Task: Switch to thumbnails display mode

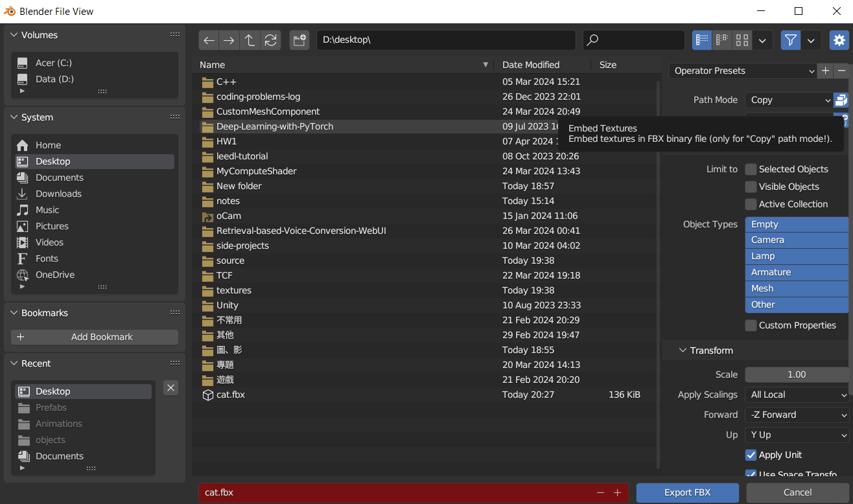Action: [742, 40]
